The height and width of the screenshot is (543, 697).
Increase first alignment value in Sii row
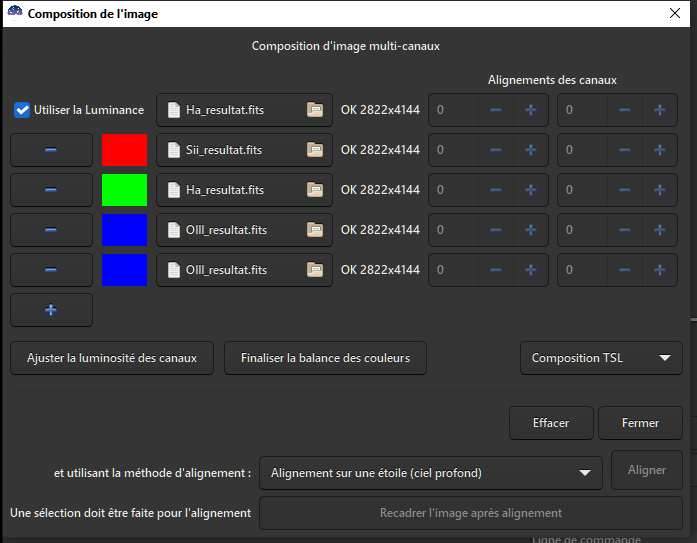[x=531, y=150]
